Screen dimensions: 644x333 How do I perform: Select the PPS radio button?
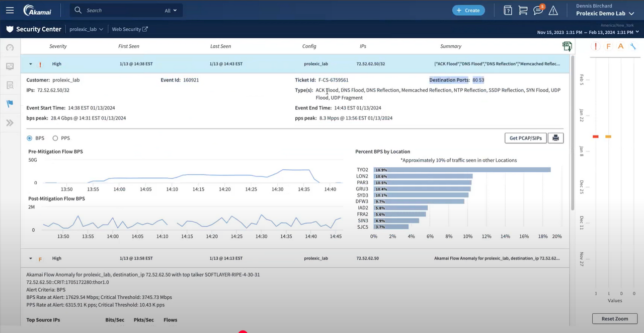coord(55,138)
